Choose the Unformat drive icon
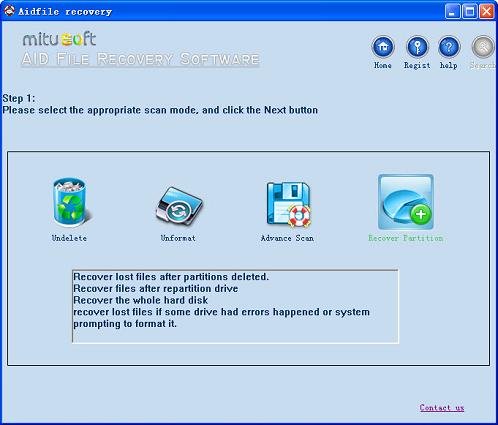This screenshot has width=498, height=425. tap(179, 206)
